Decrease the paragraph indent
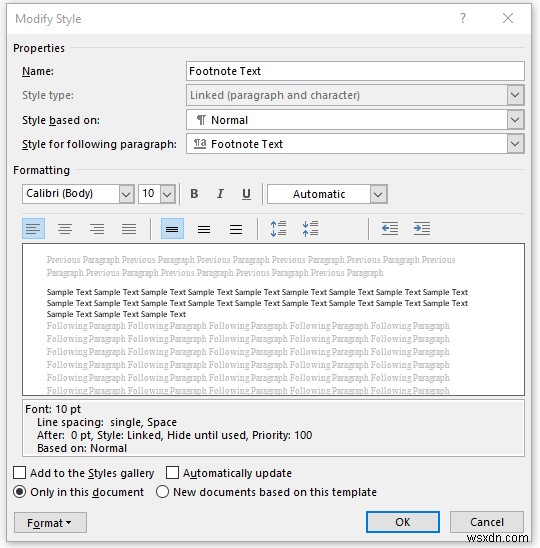This screenshot has height=548, width=540. tap(390, 229)
